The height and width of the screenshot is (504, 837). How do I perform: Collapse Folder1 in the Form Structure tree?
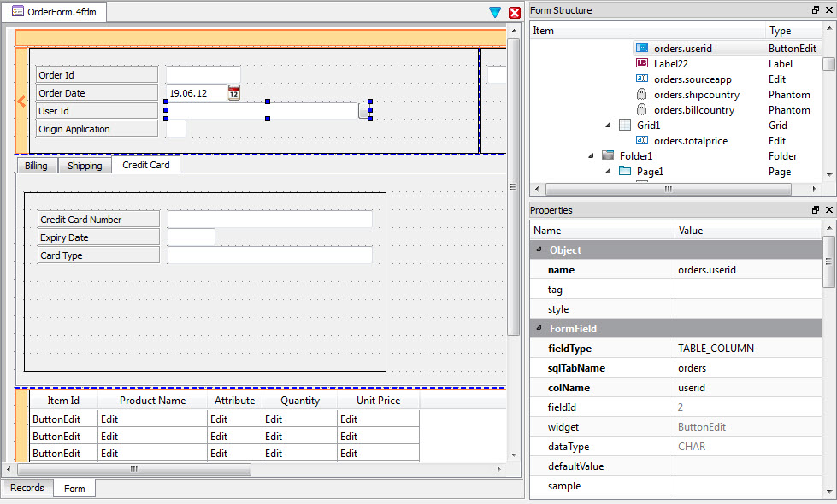(590, 155)
